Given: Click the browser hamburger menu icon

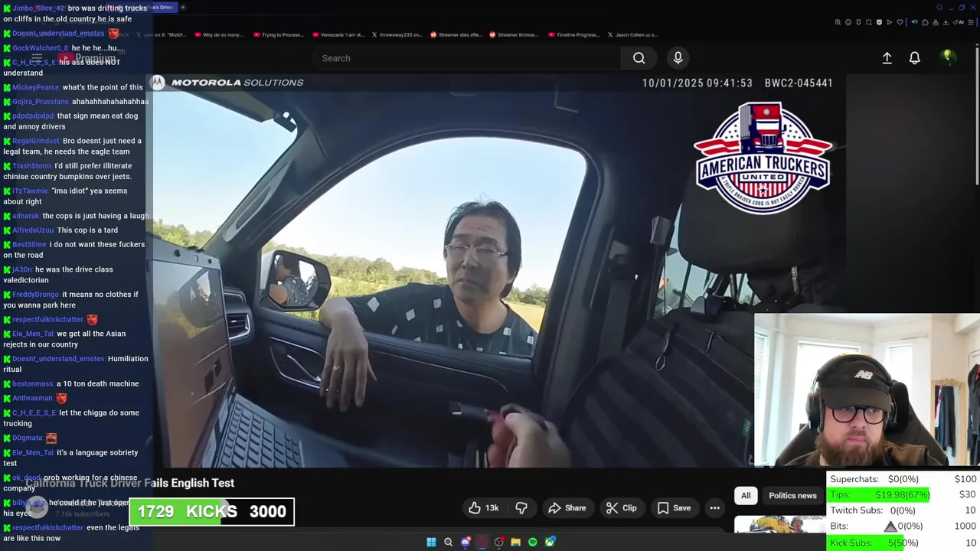Looking at the screenshot, I should pos(971,22).
